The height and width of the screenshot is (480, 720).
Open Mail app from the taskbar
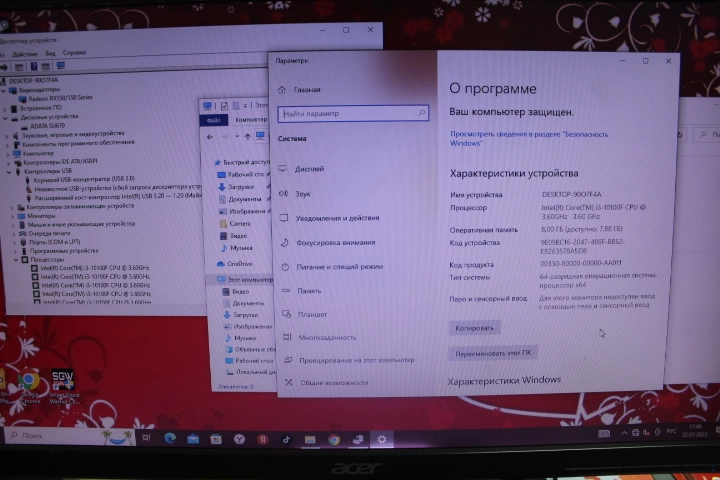pyautogui.click(x=193, y=439)
